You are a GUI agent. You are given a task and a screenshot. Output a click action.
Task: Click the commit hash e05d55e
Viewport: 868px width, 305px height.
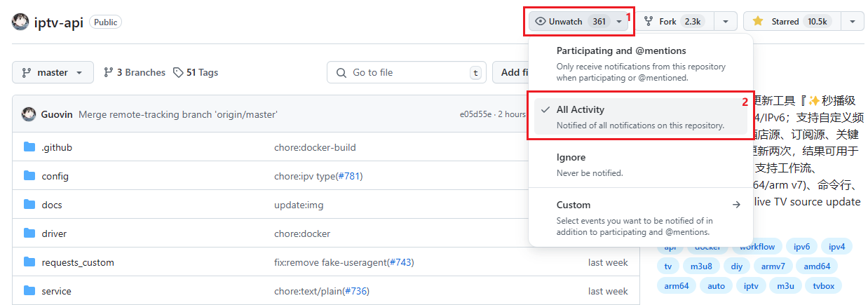475,114
